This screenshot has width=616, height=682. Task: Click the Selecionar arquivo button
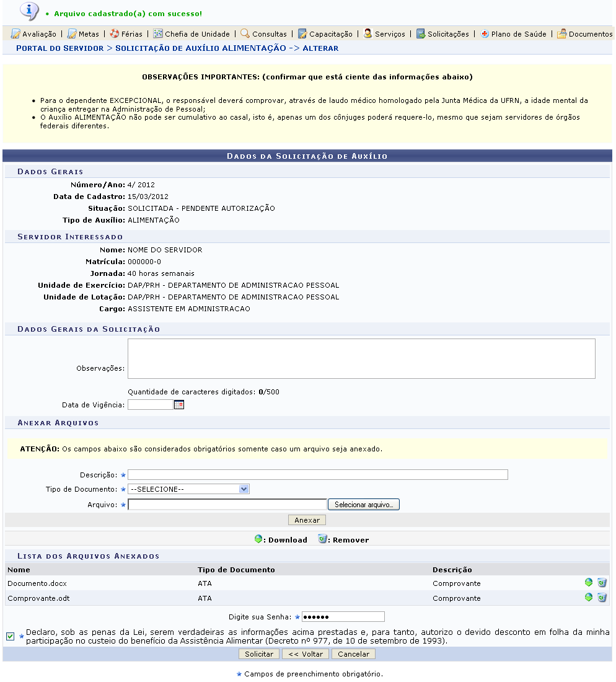click(x=364, y=505)
